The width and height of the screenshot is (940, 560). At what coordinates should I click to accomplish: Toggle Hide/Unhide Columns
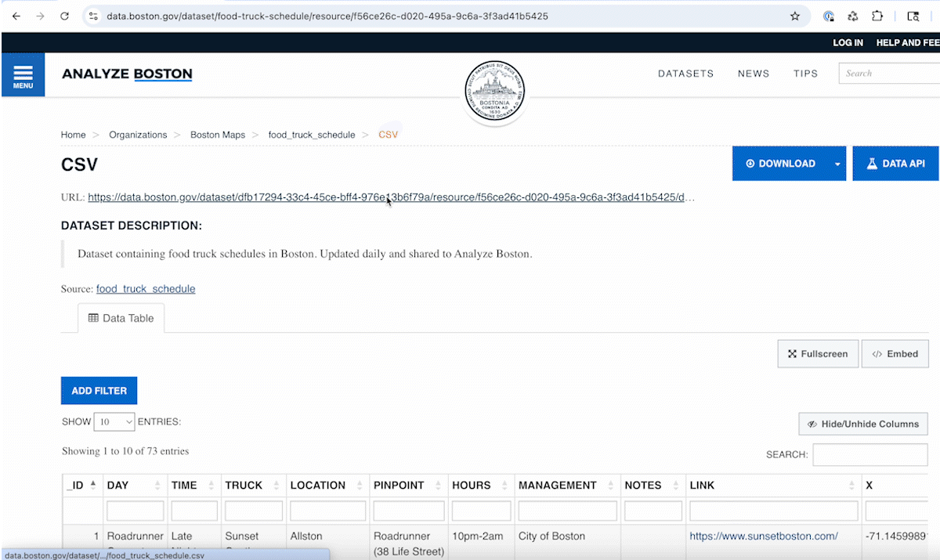863,424
